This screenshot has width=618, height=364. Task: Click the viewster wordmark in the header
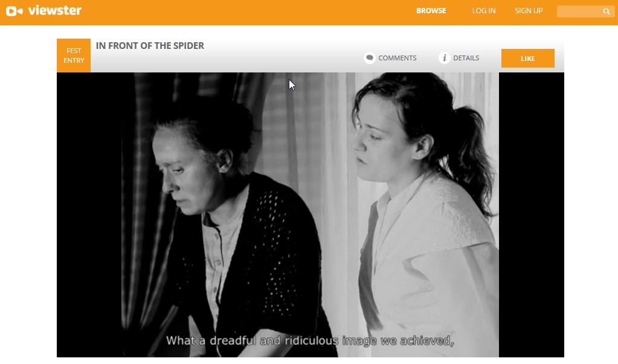(x=55, y=10)
